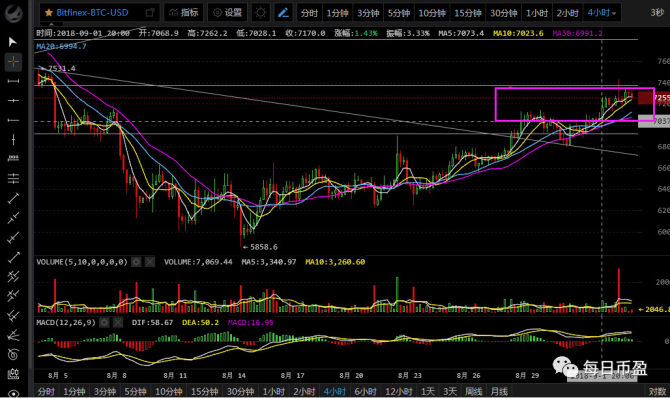
Task: Click the 高:7262.2 value
Action: click(207, 33)
